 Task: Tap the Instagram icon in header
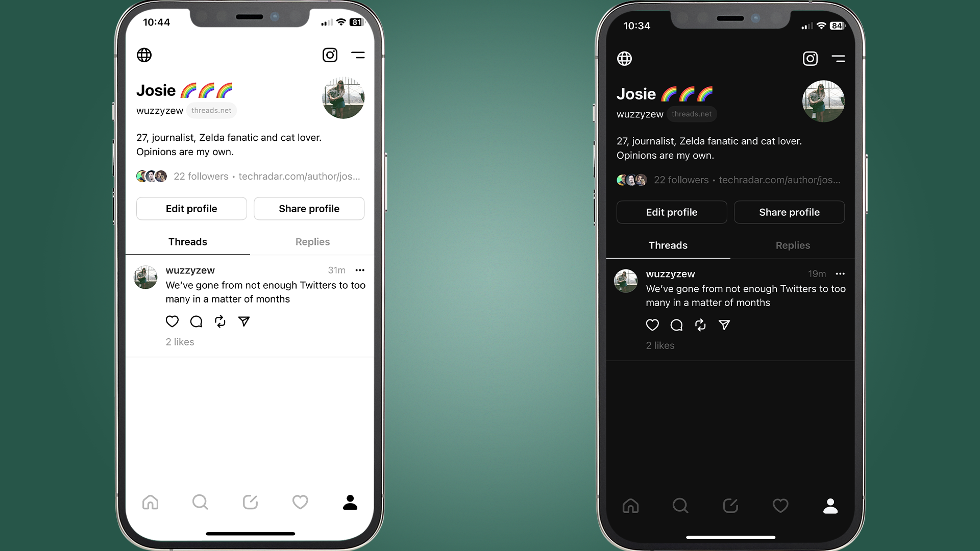tap(330, 55)
